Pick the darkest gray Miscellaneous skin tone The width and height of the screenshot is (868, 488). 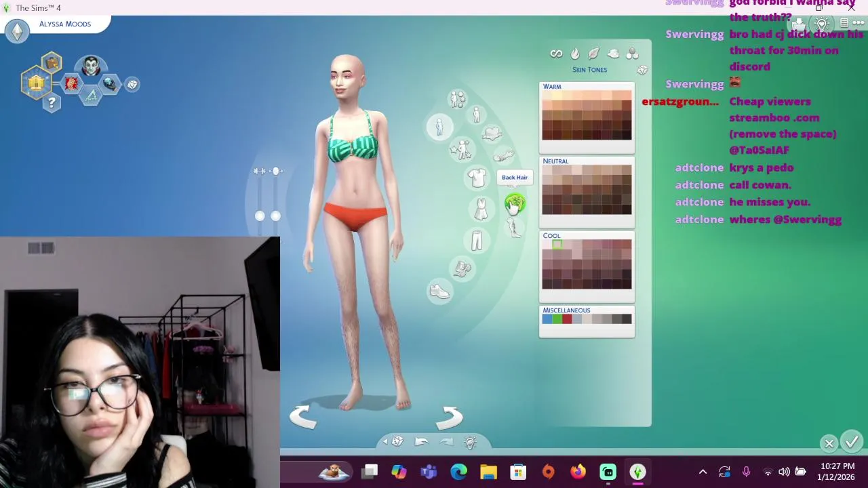pyautogui.click(x=627, y=319)
